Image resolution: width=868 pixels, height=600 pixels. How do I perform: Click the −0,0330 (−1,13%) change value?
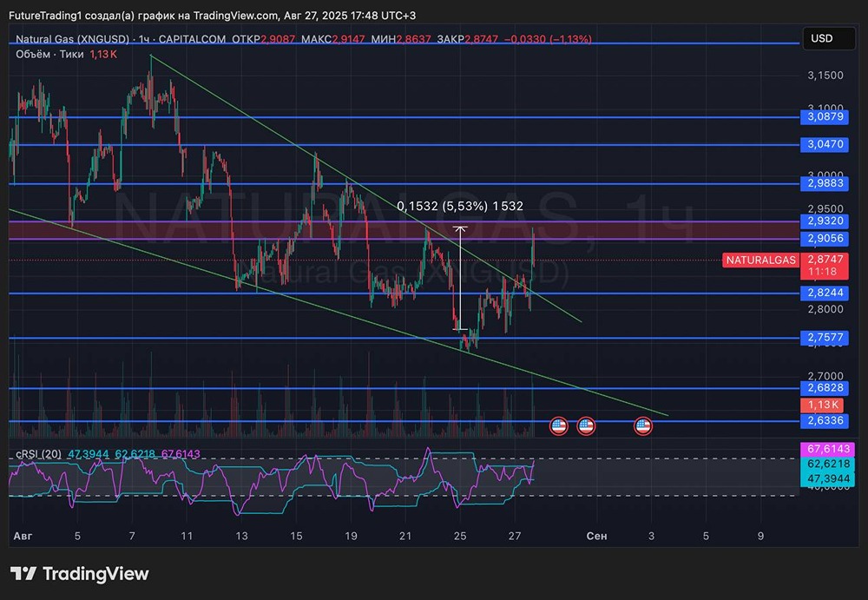pos(548,39)
